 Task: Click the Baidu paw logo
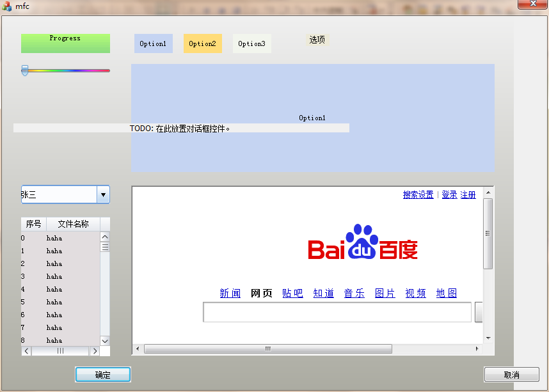pyautogui.click(x=362, y=242)
